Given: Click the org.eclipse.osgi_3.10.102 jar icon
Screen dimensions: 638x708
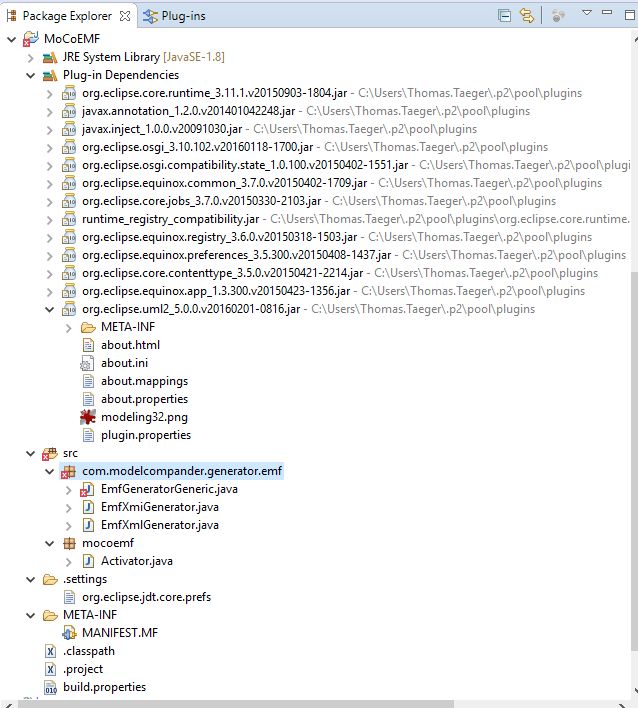Looking at the screenshot, I should tap(69, 147).
